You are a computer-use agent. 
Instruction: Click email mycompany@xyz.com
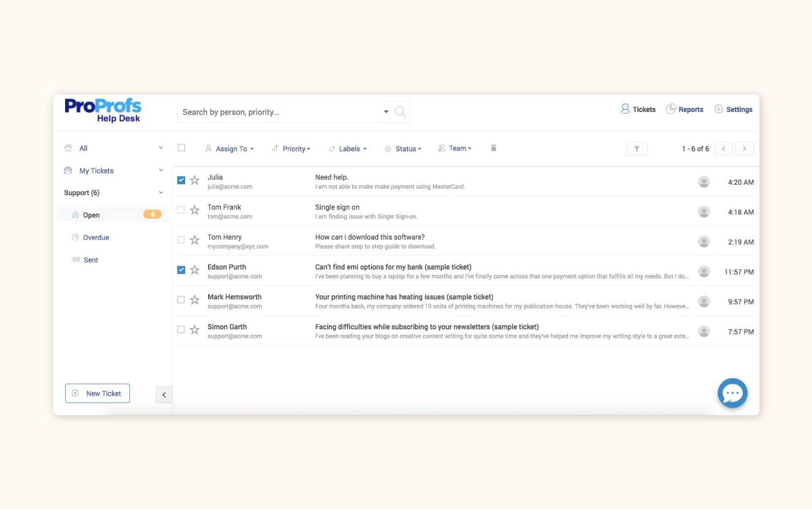click(238, 246)
